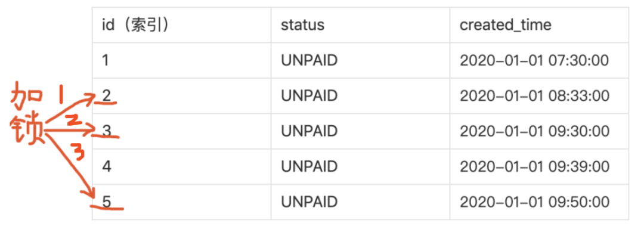Click the red handwritten 加锁 annotation
This screenshot has width=644, height=232.
pos(27,113)
